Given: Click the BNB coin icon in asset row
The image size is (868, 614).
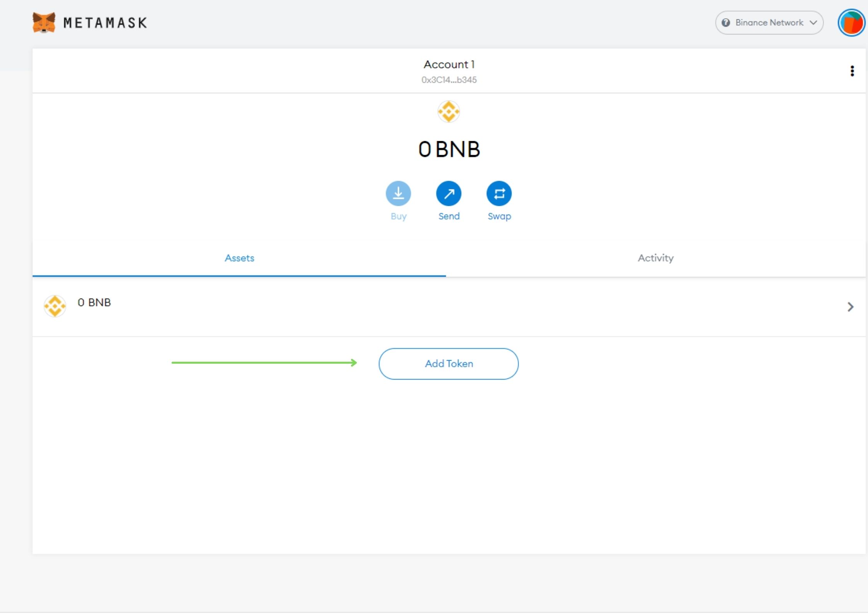Looking at the screenshot, I should coord(55,306).
